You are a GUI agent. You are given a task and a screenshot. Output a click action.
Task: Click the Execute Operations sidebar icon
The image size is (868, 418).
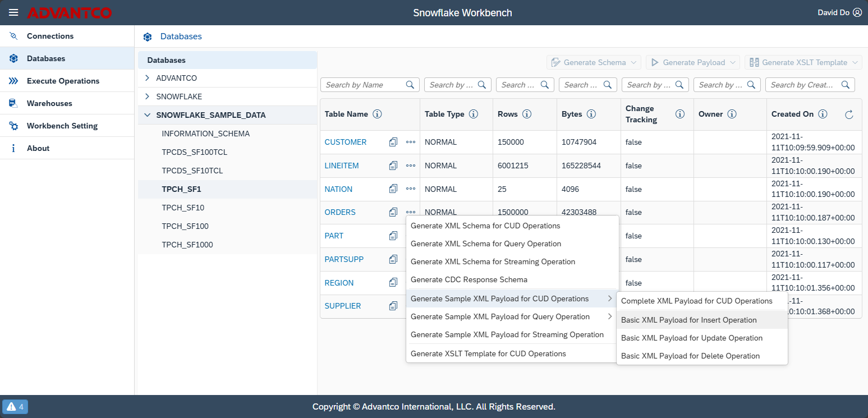click(13, 81)
